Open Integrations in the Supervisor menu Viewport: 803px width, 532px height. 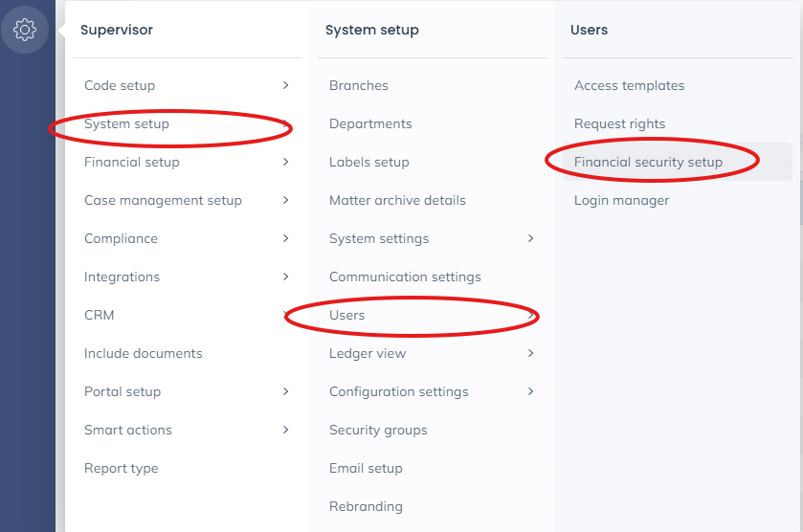point(122,277)
